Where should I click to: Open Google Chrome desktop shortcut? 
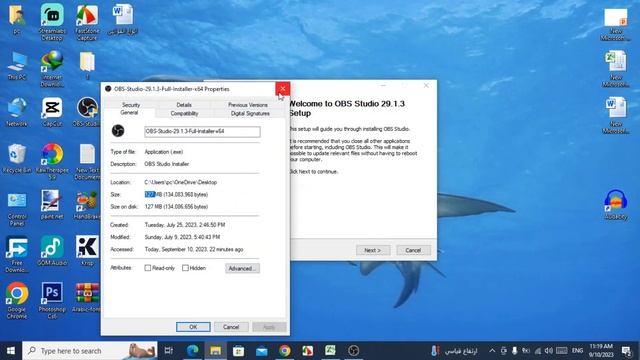pyautogui.click(x=17, y=300)
